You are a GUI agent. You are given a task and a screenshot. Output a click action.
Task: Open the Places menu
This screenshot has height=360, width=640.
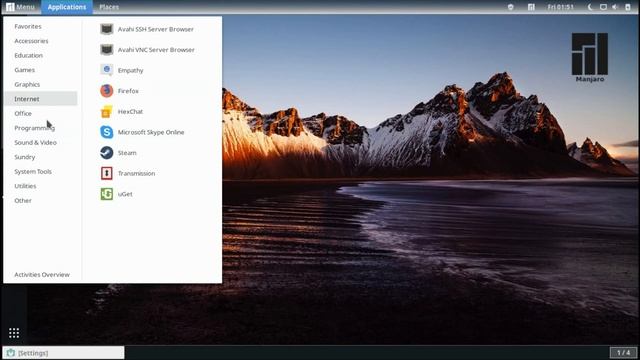[109, 7]
